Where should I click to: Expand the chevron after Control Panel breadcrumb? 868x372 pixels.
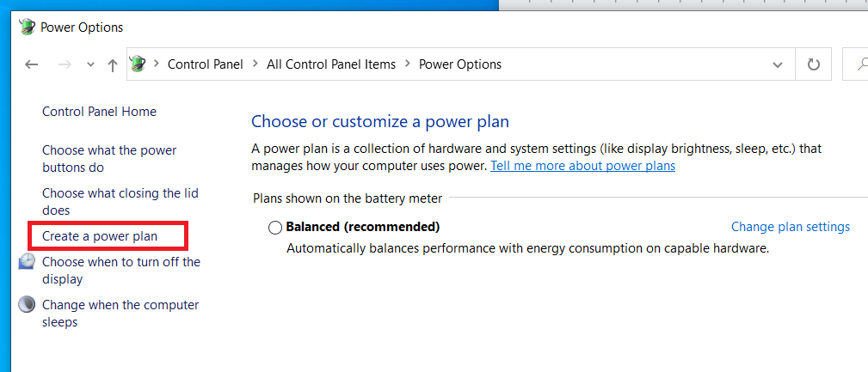coord(255,64)
